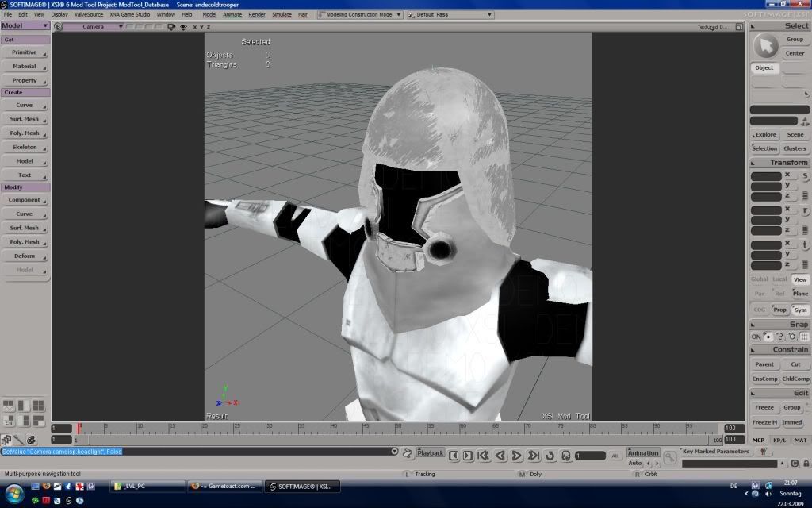Viewport: 812px width, 508px height.
Task: Open the Primitive menu button
Action: tap(25, 52)
